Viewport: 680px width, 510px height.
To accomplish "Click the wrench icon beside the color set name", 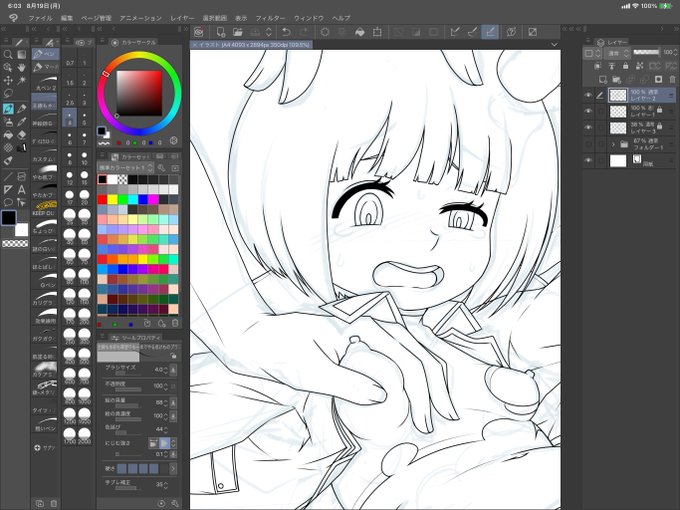I will point(161,167).
